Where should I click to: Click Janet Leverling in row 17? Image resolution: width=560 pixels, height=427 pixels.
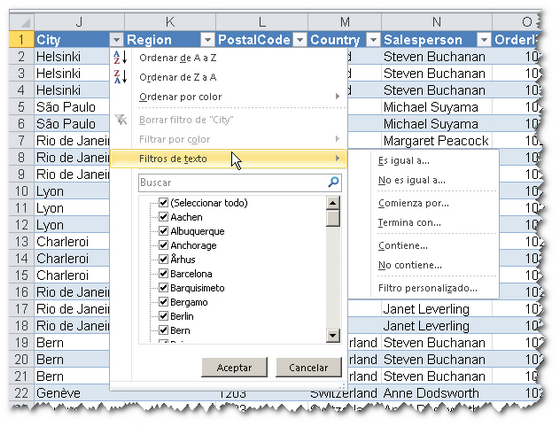436,308
